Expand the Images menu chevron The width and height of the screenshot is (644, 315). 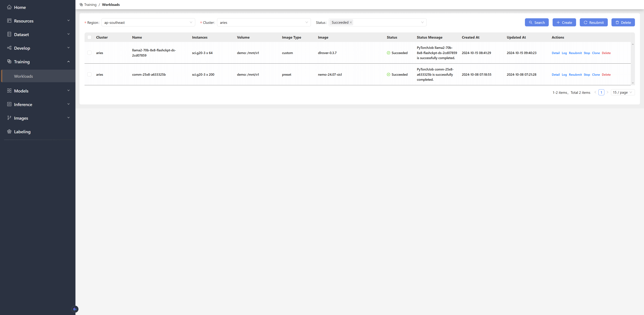[x=68, y=118]
